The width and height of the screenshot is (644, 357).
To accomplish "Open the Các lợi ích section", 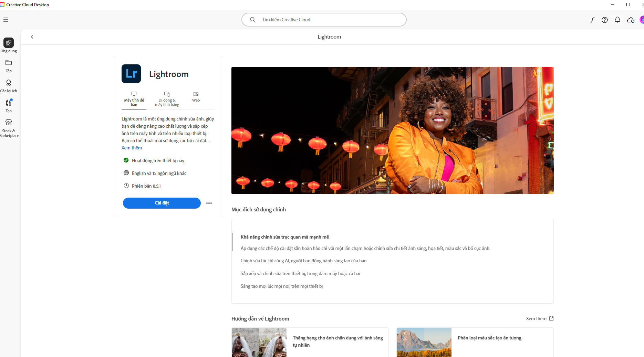I will (x=9, y=86).
